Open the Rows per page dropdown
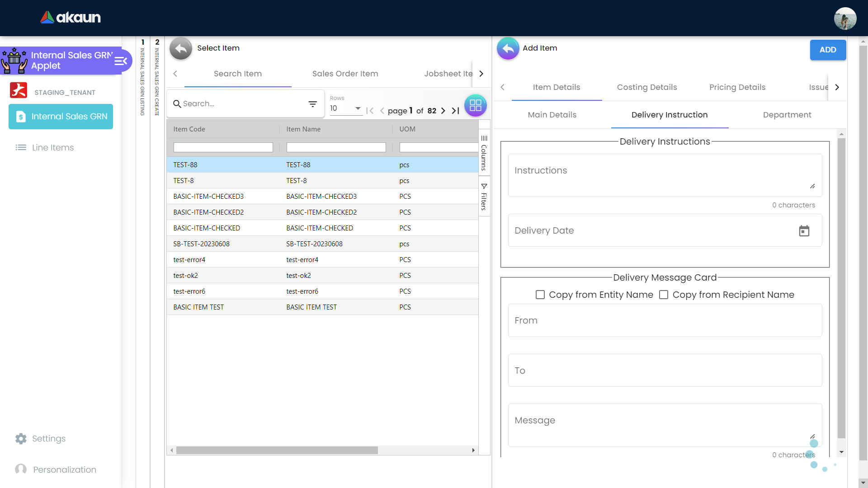Viewport: 868px width, 488px height. point(346,108)
